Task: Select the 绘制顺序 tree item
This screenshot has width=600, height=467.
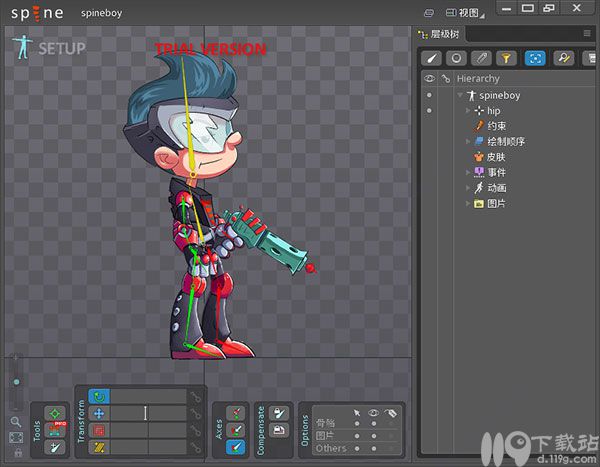Action: click(499, 142)
